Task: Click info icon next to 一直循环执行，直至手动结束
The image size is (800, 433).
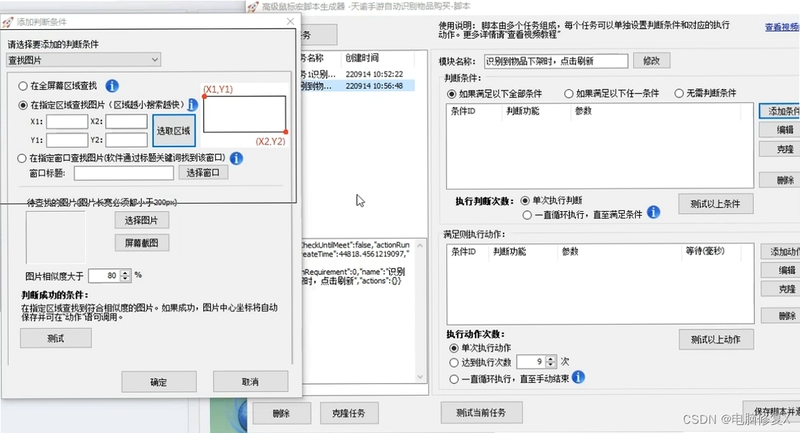Action: (x=578, y=377)
